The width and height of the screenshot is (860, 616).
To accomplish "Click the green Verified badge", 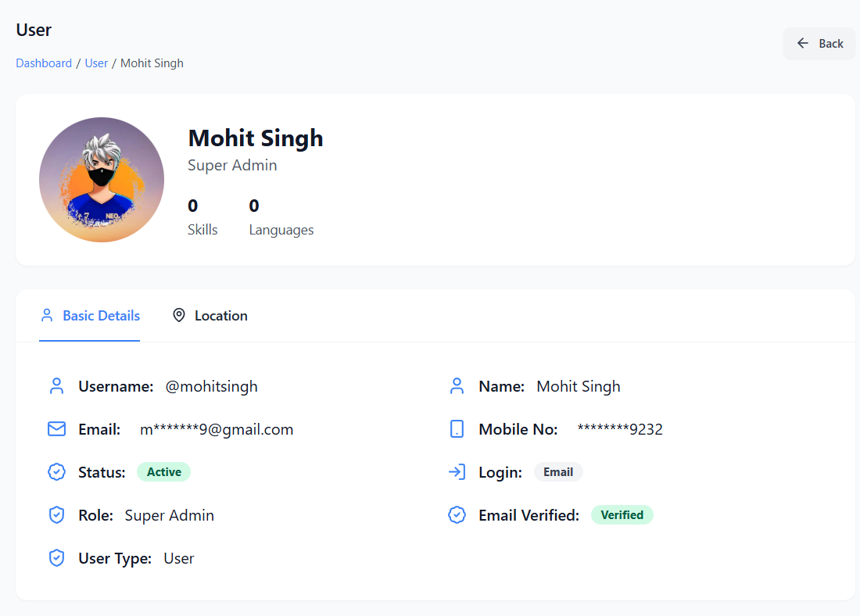I will (x=622, y=515).
